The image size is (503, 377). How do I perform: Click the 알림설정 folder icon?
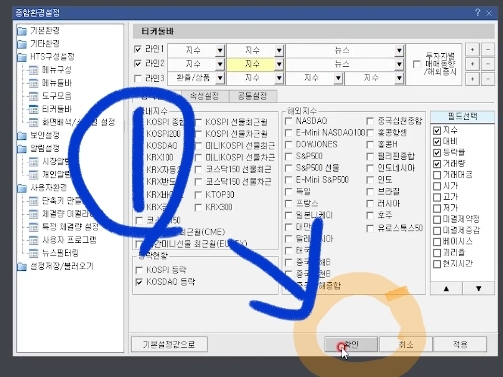point(22,149)
